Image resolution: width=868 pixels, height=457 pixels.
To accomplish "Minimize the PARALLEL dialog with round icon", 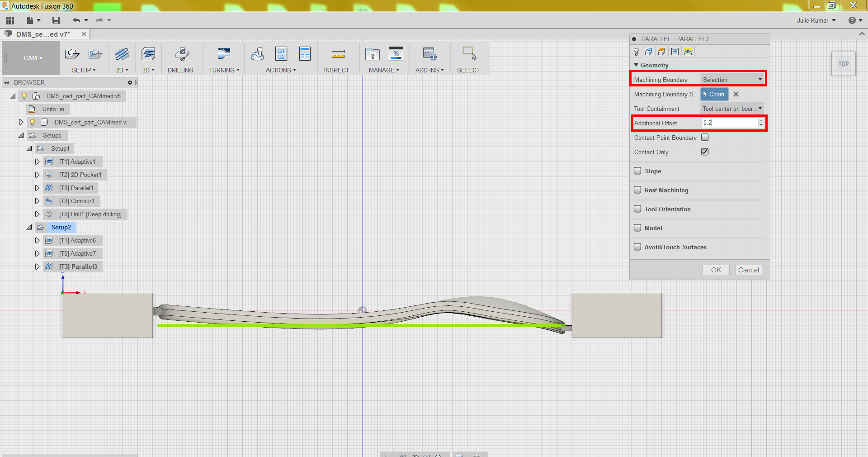I will (x=634, y=39).
